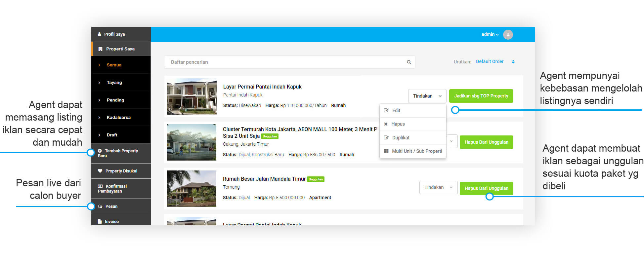Choose Duplikat from the Tindakan menu
Viewport: 644px width, 258px height.
coord(413,137)
